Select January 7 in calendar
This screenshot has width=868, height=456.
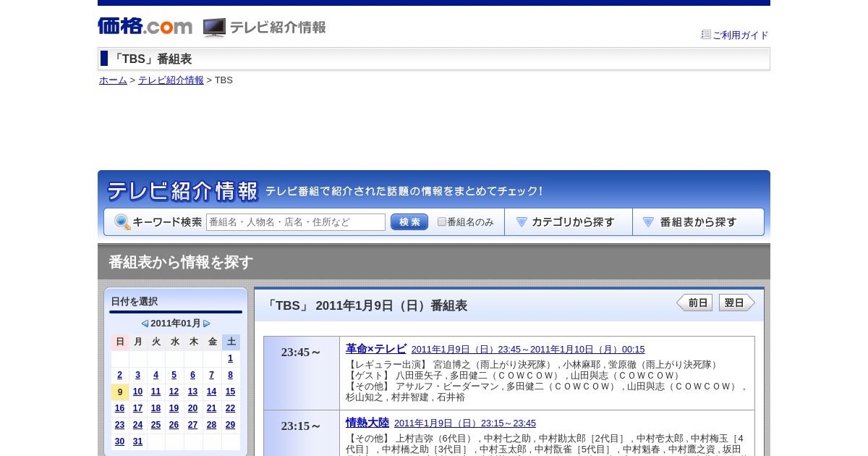(212, 375)
